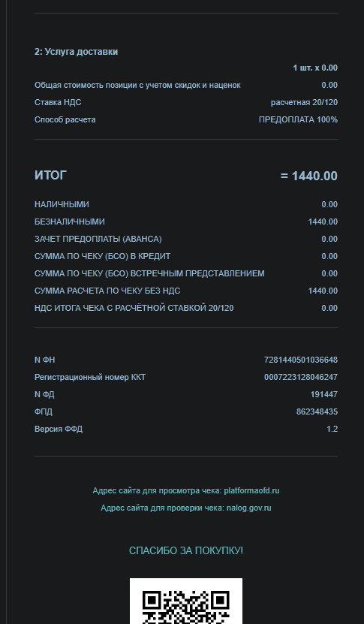Click the ПРЕДОПЛАТА 100% payment method value
Viewport: 364px width, 624px height.
click(x=299, y=120)
